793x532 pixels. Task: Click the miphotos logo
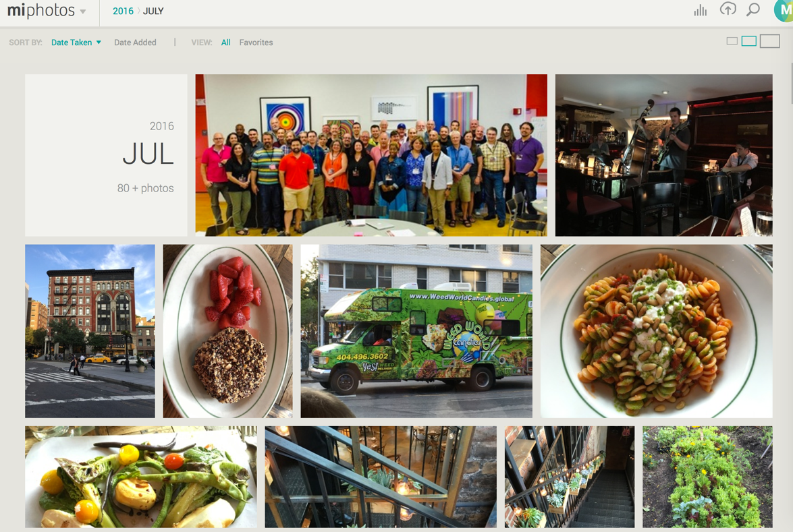pos(41,11)
